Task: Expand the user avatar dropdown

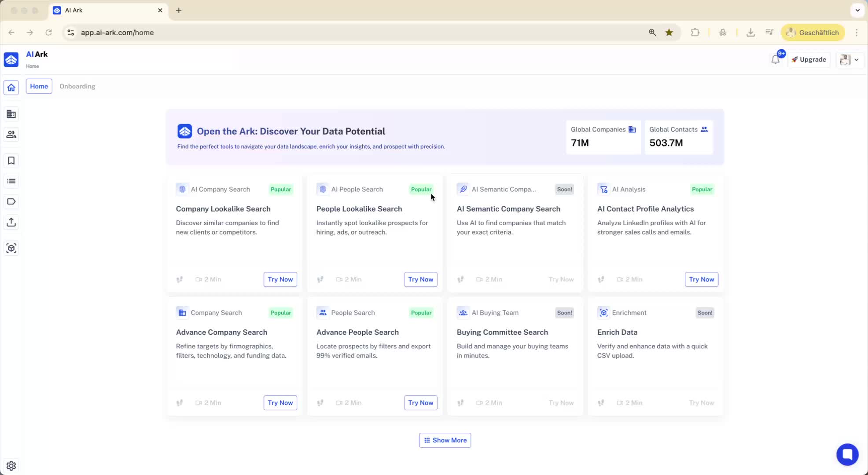Action: [850, 60]
